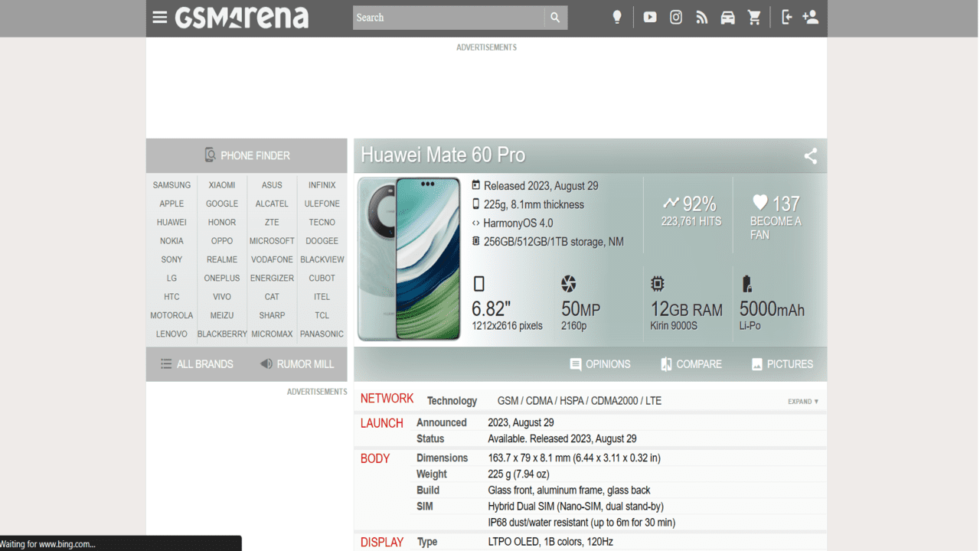Click the LAUNCH section heading
The width and height of the screenshot is (980, 551).
pyautogui.click(x=381, y=423)
